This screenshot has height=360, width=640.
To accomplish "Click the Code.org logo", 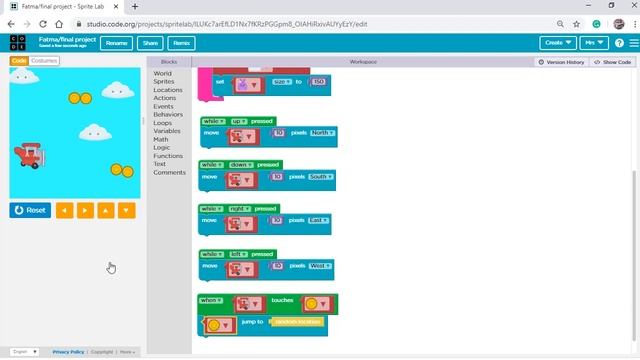I will click(x=18, y=43).
